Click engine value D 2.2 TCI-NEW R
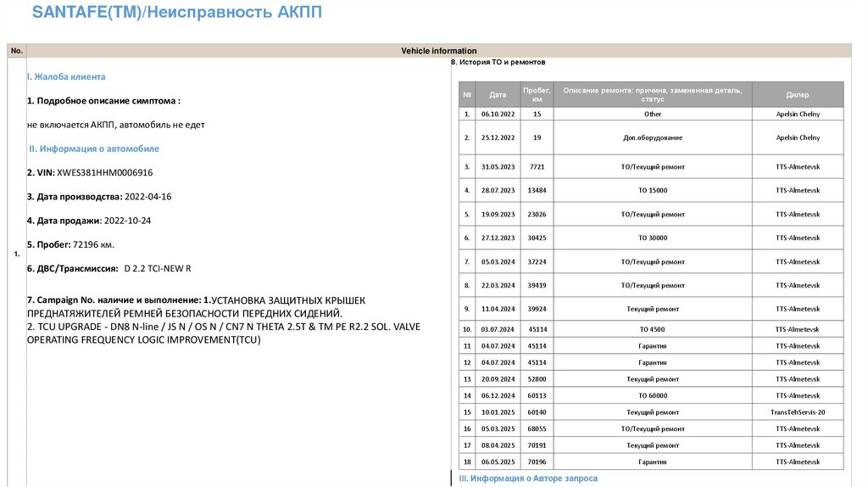This screenshot has height=487, width=868. point(158,269)
